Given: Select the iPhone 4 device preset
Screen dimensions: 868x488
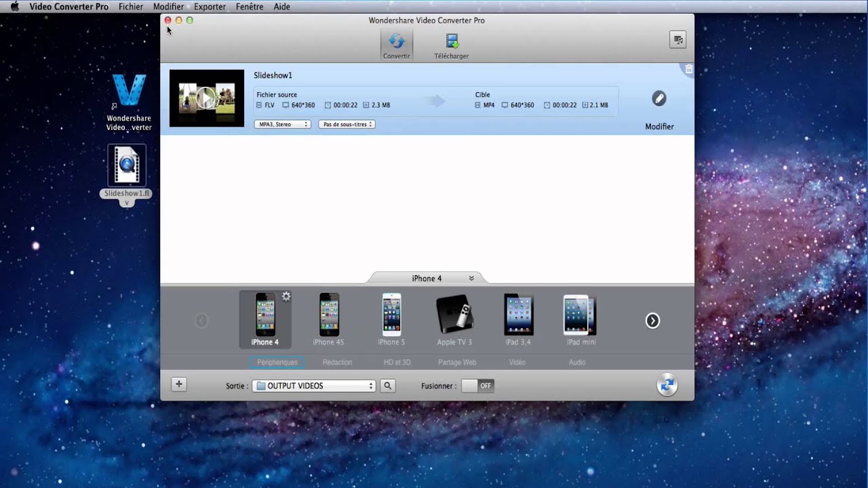Looking at the screenshot, I should click(265, 319).
